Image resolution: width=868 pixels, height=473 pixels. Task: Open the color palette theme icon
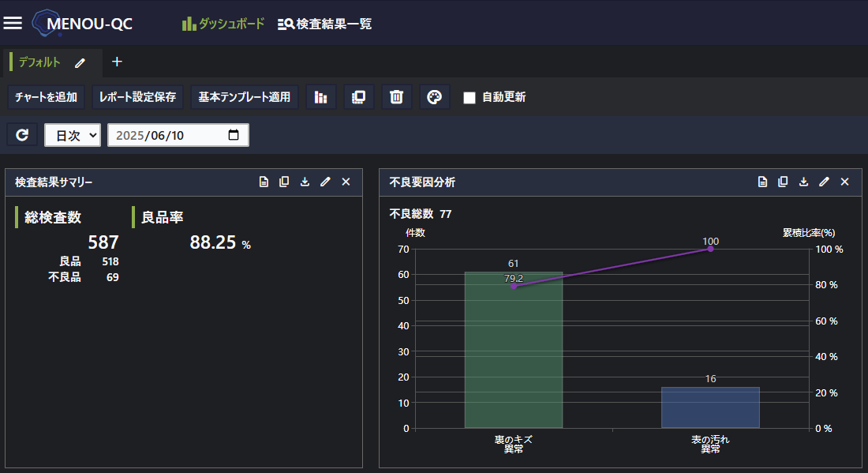(x=435, y=97)
